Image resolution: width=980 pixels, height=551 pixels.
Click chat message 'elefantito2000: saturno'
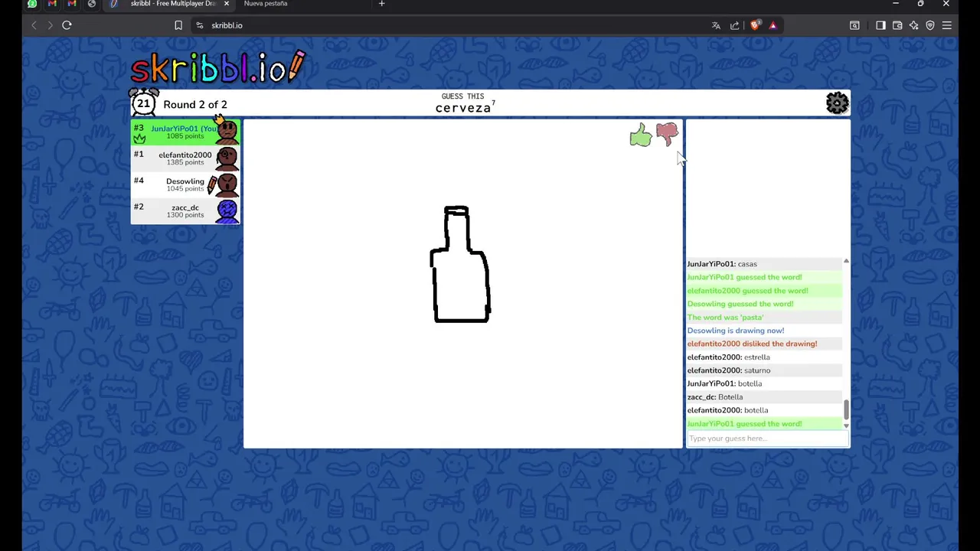(x=728, y=370)
